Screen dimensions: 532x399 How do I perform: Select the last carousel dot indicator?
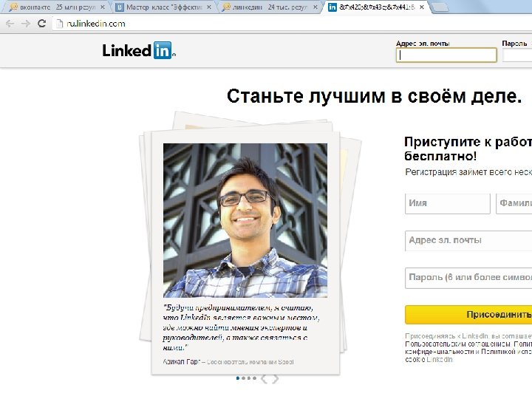pyautogui.click(x=254, y=378)
